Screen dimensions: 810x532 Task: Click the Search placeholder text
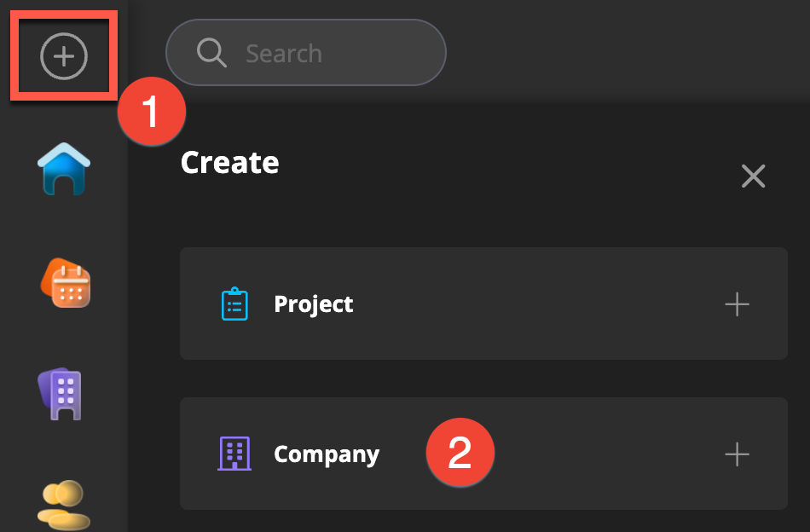(x=284, y=54)
